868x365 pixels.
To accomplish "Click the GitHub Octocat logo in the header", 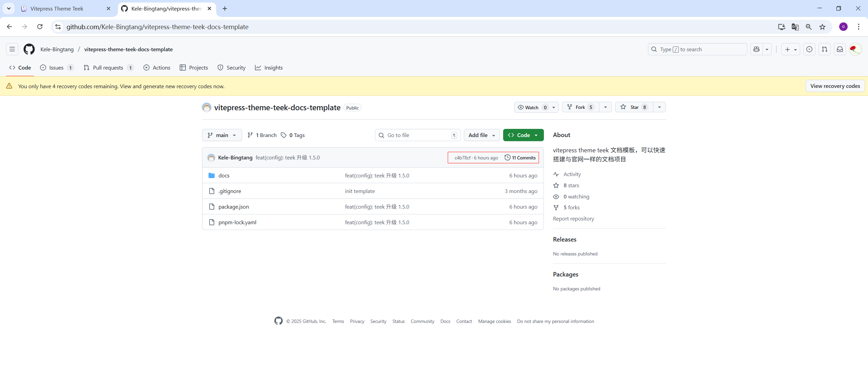I will click(x=29, y=49).
